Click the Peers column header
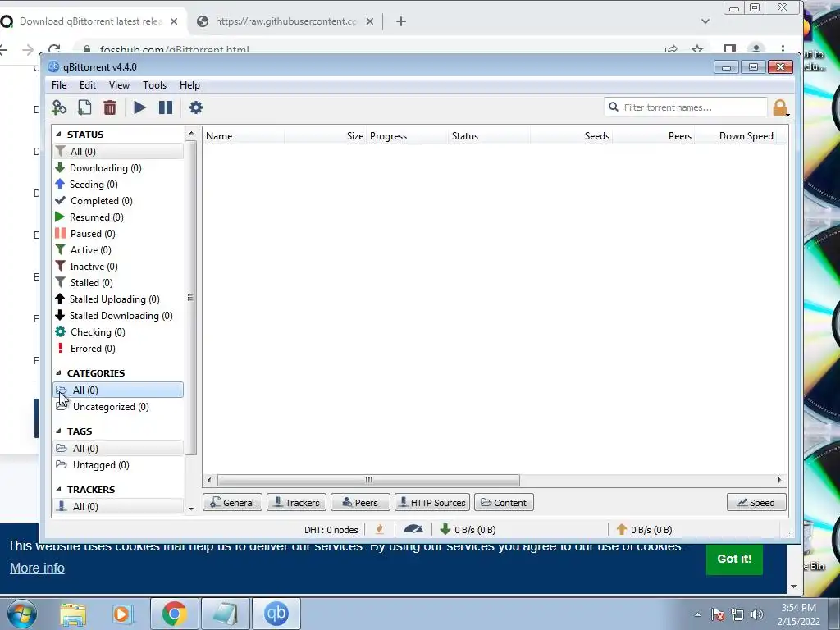The height and width of the screenshot is (630, 840). (x=653, y=136)
